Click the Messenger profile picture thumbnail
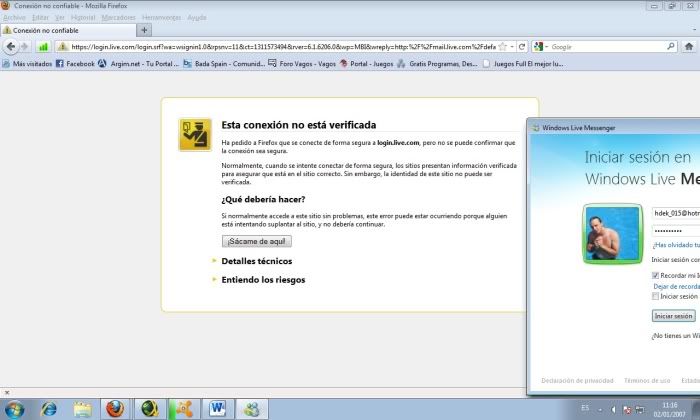The image size is (700, 420). tap(612, 233)
